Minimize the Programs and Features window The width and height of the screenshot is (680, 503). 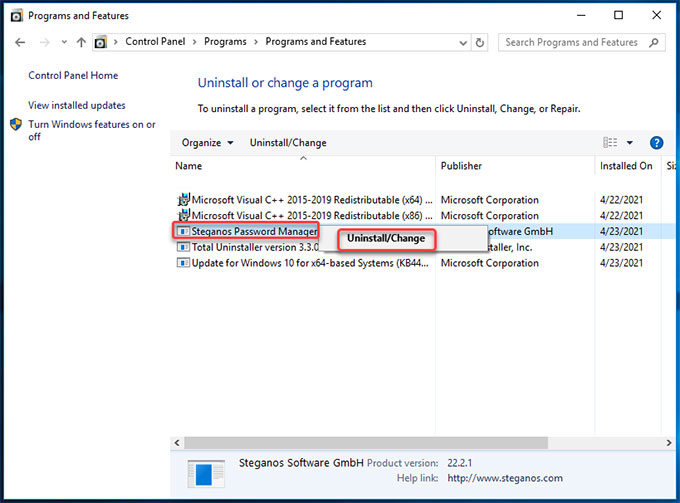pos(581,15)
